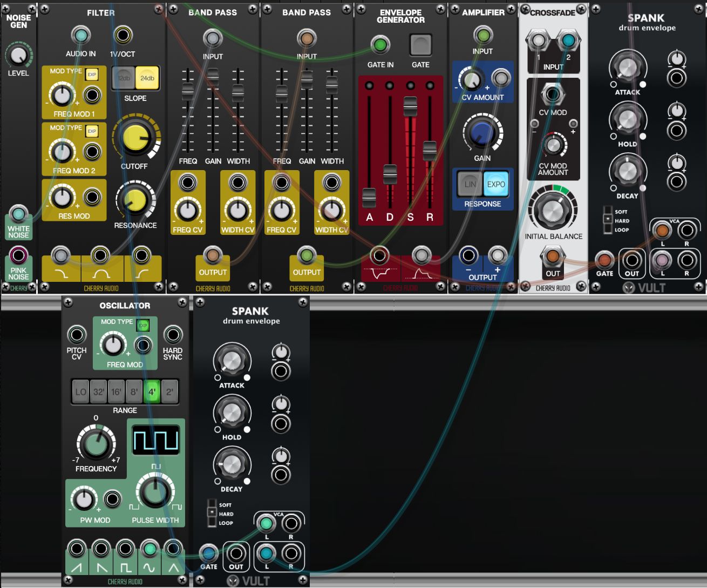Click the Envelope Generator Gate In jack

point(380,45)
